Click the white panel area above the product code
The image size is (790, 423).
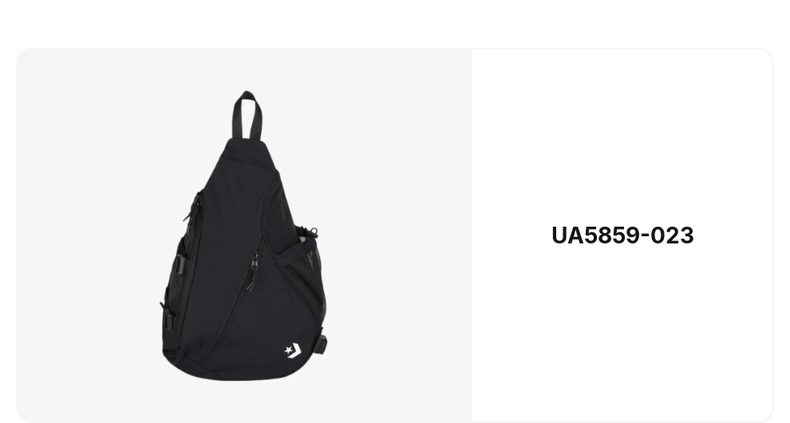[623, 136]
